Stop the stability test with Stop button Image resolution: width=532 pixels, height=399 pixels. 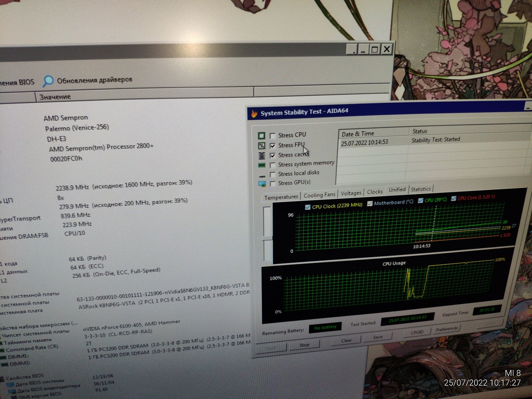click(x=304, y=345)
